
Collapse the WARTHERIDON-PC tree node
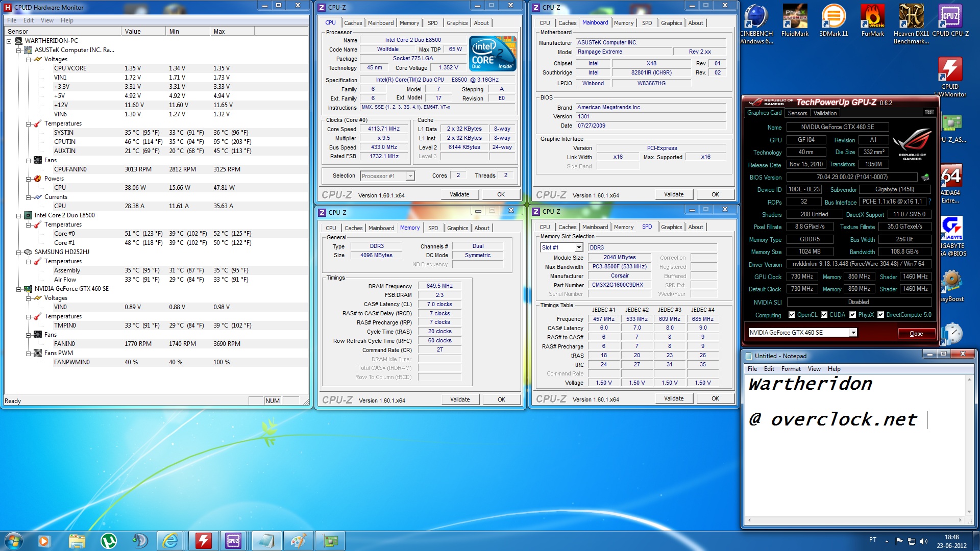click(x=9, y=41)
